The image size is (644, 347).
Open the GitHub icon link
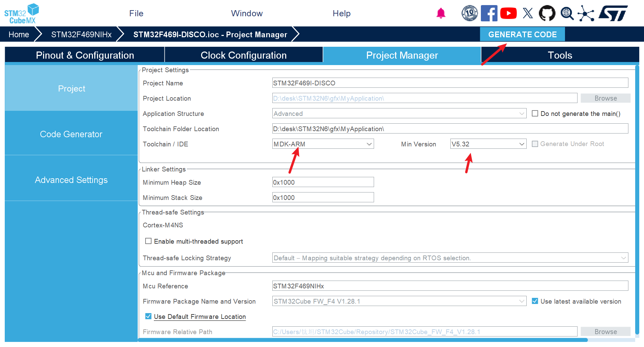pos(547,13)
